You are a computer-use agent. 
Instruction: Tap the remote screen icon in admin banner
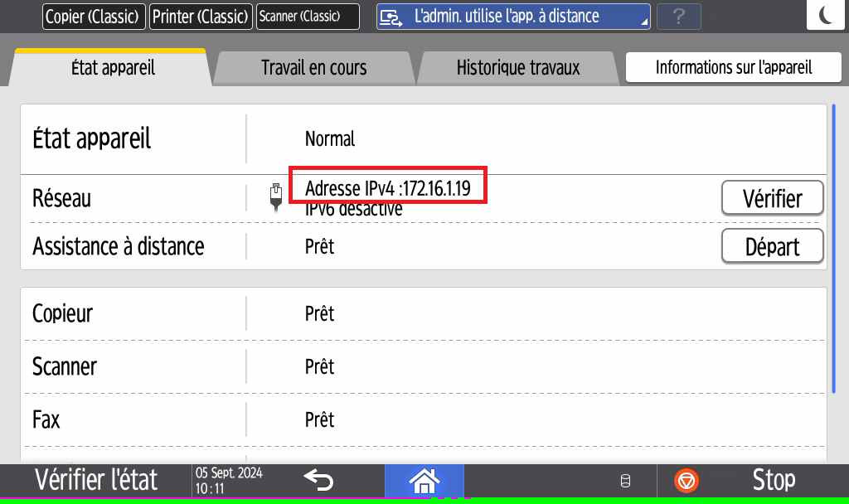coord(391,17)
